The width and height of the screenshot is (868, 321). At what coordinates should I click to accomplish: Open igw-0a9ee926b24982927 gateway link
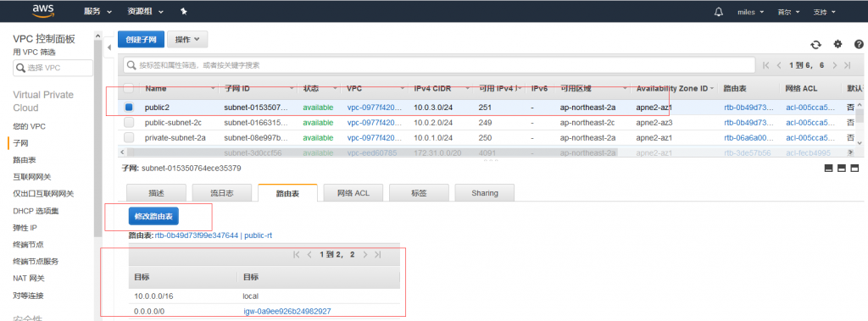click(287, 311)
